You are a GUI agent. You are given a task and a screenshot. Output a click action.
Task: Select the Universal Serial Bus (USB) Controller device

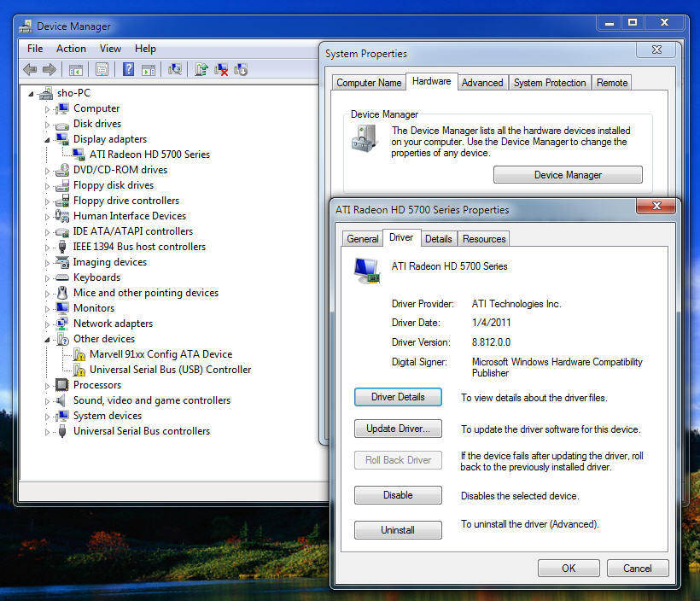(x=170, y=370)
